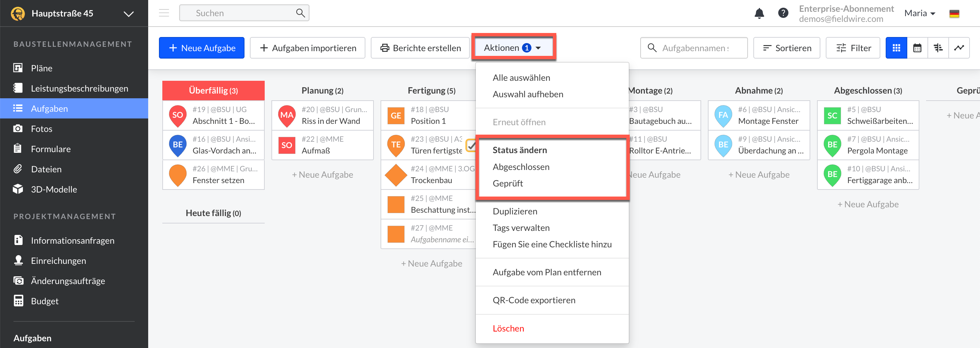Image resolution: width=980 pixels, height=348 pixels.
Task: Click the red Überfällig column header
Action: click(x=213, y=91)
